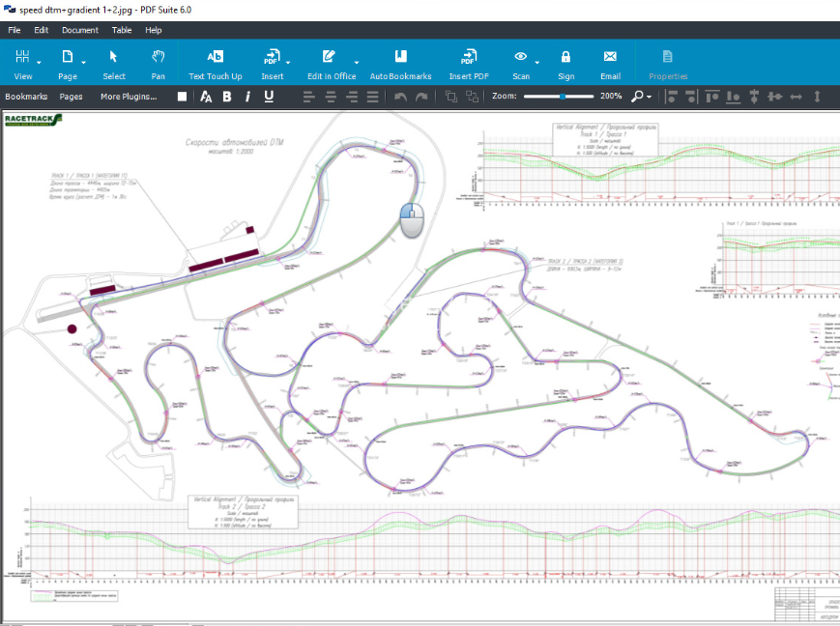This screenshot has width=840, height=626.
Task: Click the font size icon
Action: pyautogui.click(x=206, y=97)
